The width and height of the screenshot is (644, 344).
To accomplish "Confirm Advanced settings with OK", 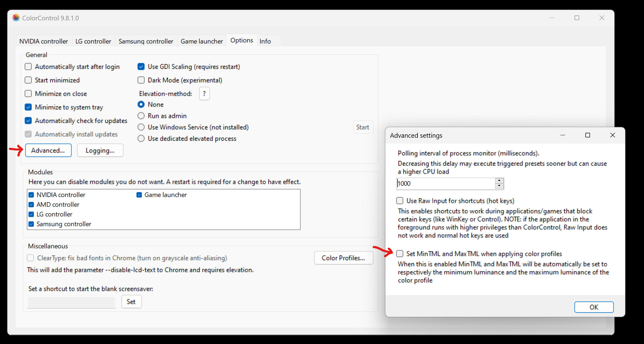I will point(594,307).
